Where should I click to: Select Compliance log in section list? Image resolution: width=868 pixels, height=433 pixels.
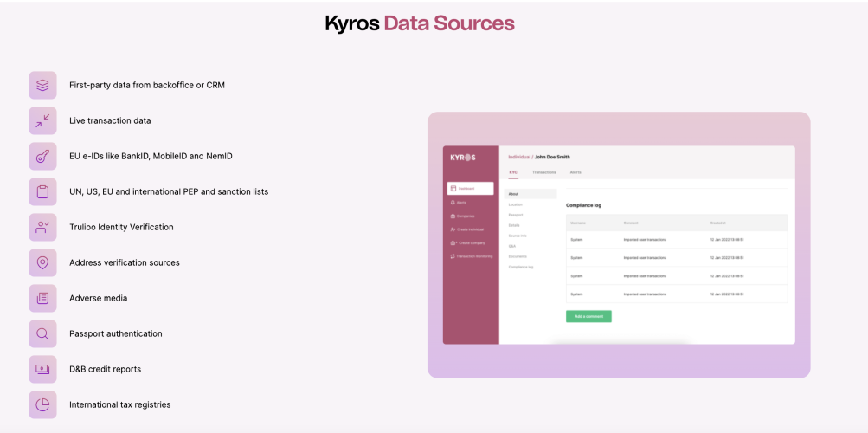521,267
